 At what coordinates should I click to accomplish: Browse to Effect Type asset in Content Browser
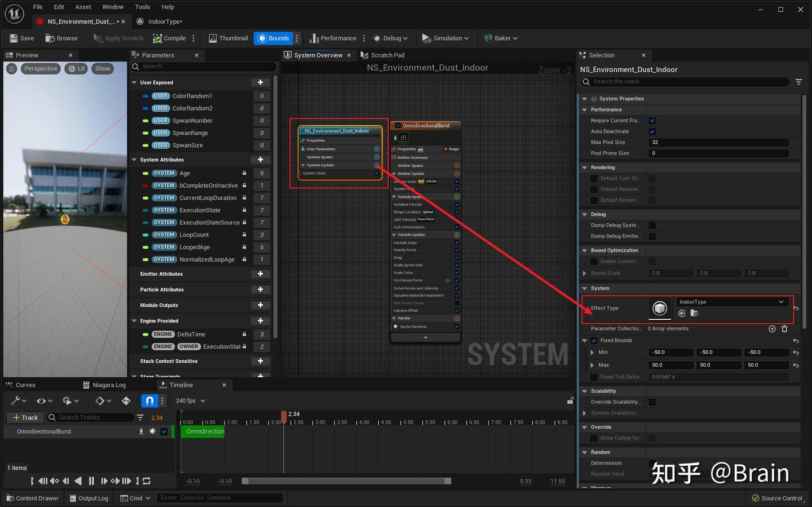point(694,314)
